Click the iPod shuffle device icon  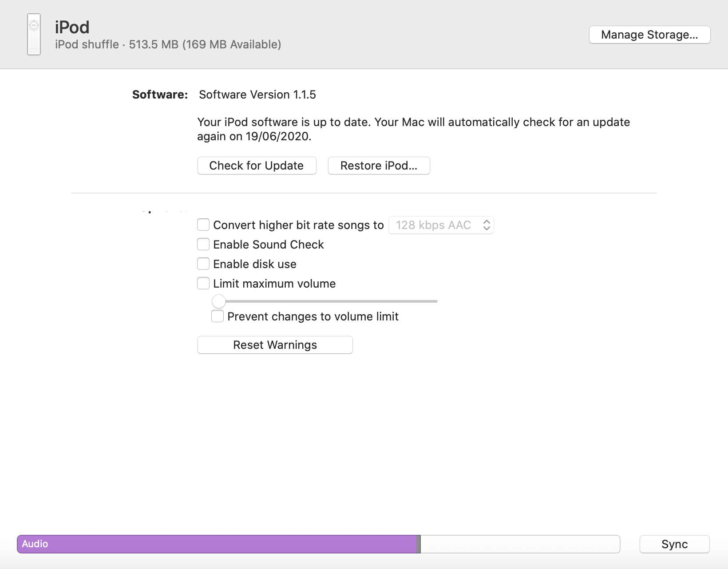[34, 35]
